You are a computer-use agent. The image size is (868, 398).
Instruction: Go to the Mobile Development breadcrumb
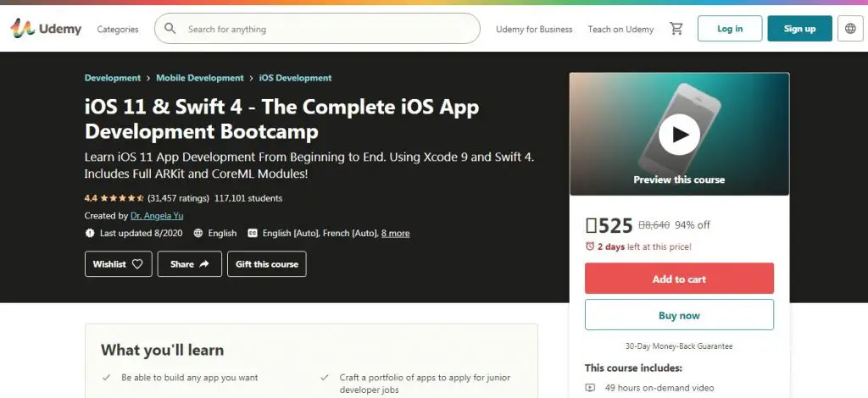coord(199,78)
